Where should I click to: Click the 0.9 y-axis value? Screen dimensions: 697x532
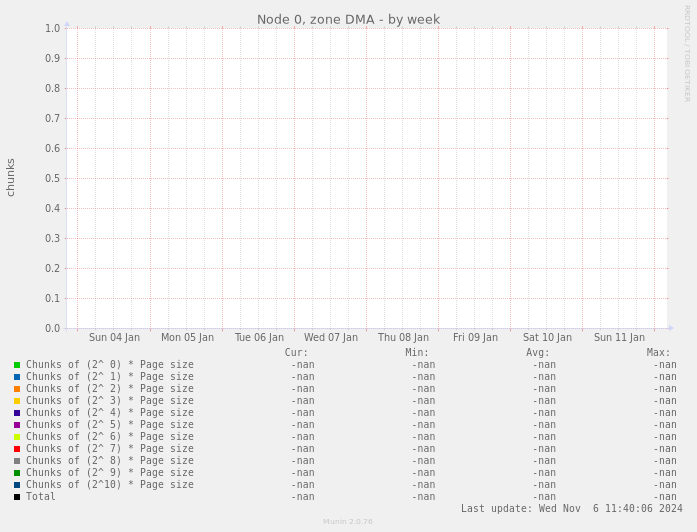click(x=52, y=59)
